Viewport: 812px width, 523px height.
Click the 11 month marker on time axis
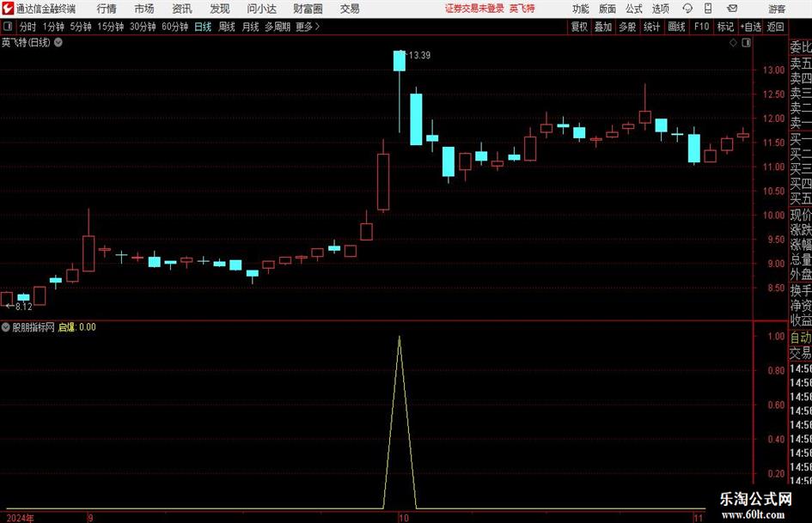click(698, 518)
